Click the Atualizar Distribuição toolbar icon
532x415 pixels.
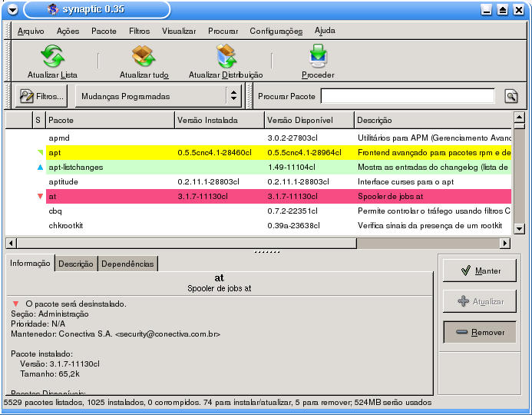(x=226, y=55)
